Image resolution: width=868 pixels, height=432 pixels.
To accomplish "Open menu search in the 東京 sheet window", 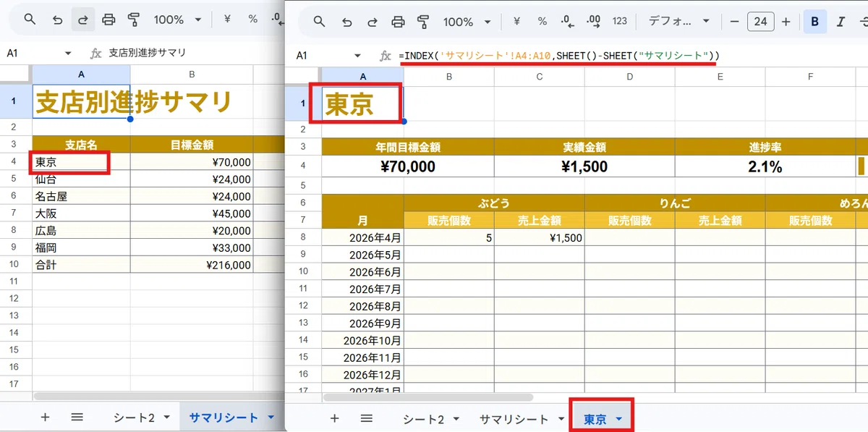I will click(319, 22).
